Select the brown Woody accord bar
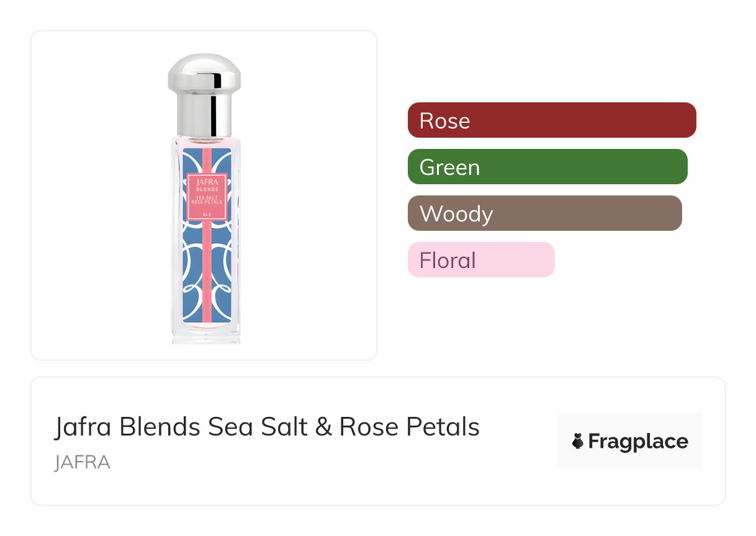 [x=544, y=213]
